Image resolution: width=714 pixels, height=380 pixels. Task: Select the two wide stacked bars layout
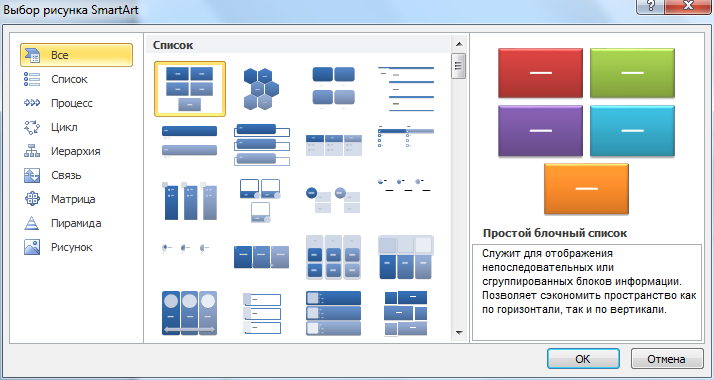click(x=189, y=142)
